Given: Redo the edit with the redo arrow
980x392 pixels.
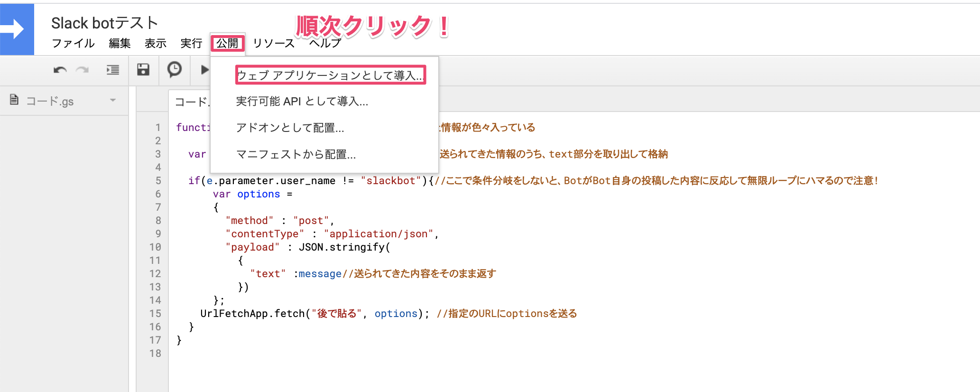Looking at the screenshot, I should (x=83, y=70).
